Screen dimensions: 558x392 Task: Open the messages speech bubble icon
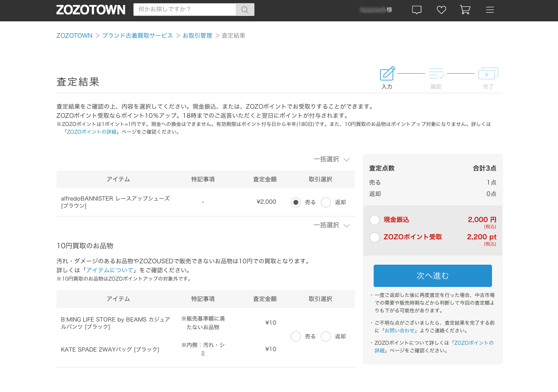(x=416, y=10)
